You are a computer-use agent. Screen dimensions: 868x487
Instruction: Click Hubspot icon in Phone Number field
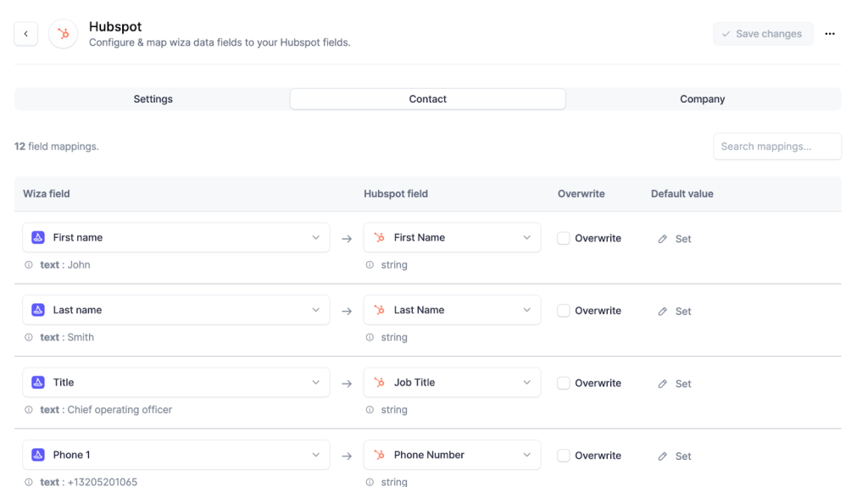pos(379,455)
